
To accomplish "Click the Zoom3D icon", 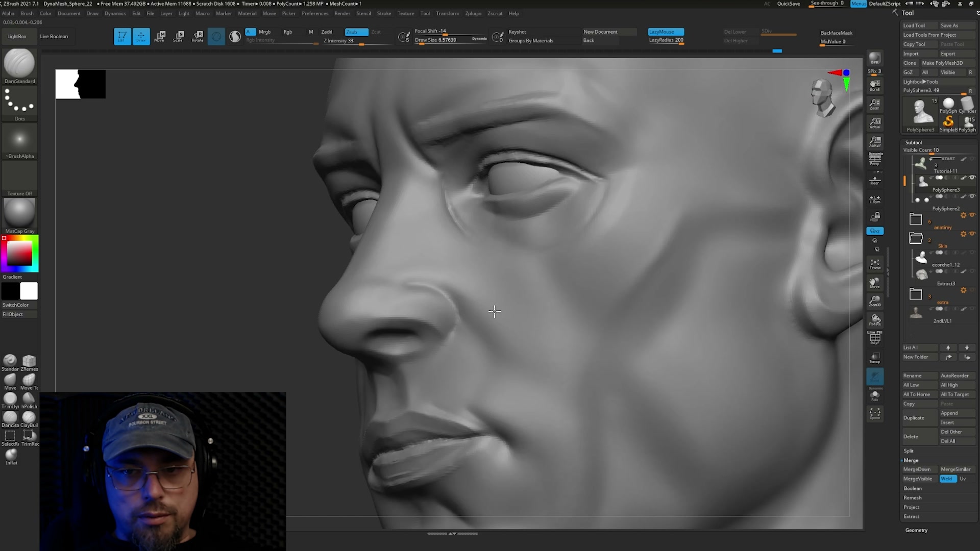I will click(875, 301).
